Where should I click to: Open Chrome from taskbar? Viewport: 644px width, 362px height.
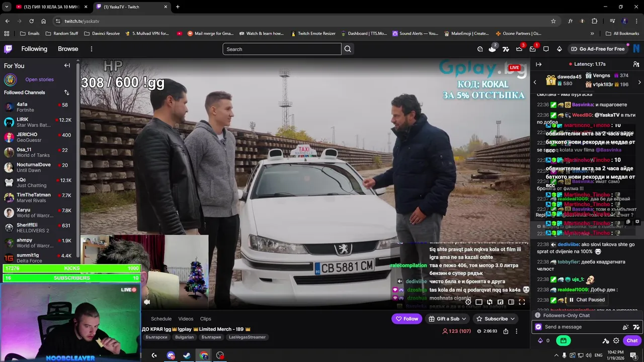pos(204,355)
